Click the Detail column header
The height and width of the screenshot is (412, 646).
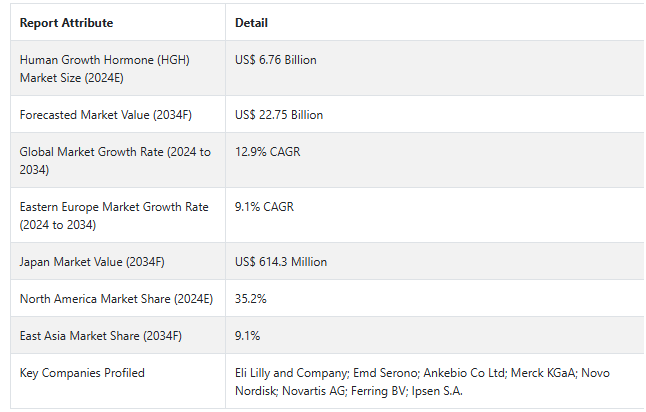[x=251, y=23]
